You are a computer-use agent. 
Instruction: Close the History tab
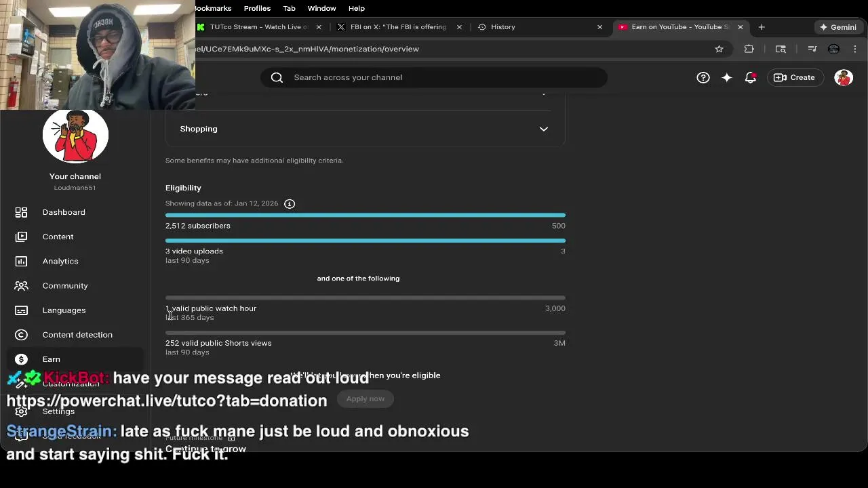pos(599,27)
